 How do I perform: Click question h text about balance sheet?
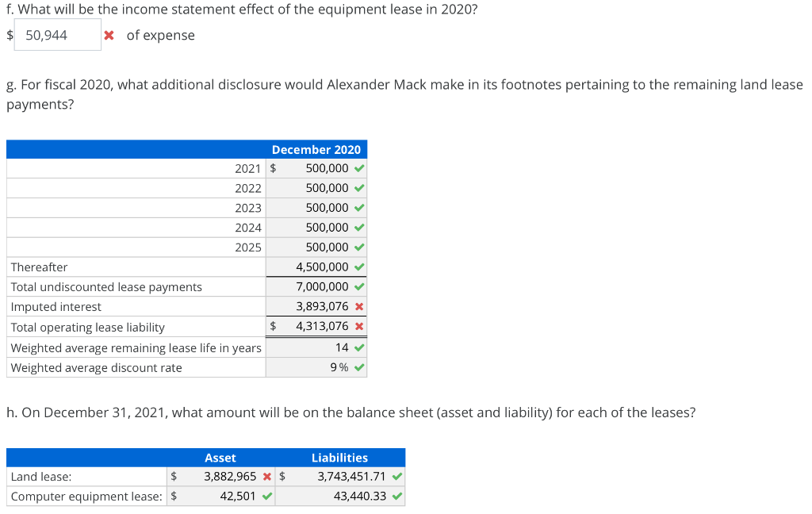pos(350,412)
